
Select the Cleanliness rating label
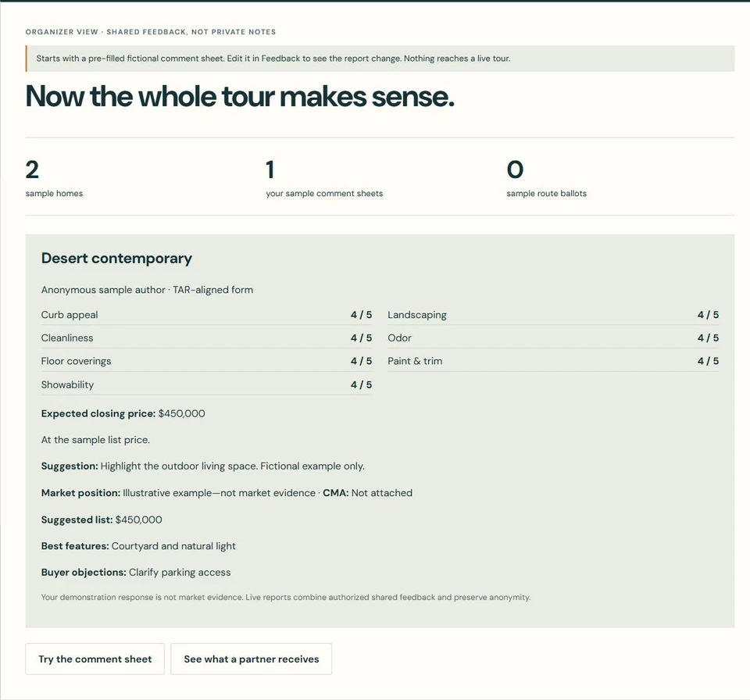[67, 337]
